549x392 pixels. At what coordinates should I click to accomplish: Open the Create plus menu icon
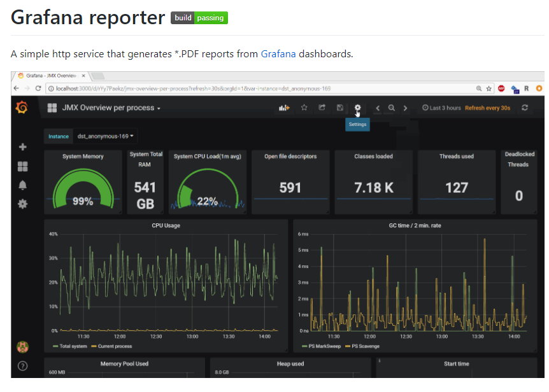[x=23, y=147]
